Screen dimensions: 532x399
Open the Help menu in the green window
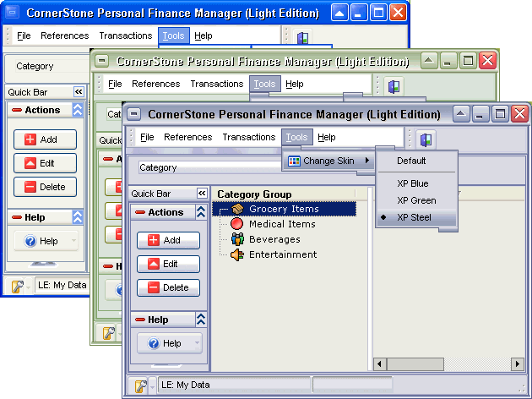pos(294,84)
